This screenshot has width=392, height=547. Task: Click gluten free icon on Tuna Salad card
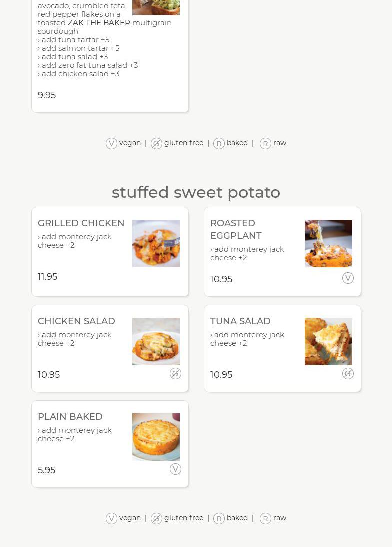(x=348, y=374)
